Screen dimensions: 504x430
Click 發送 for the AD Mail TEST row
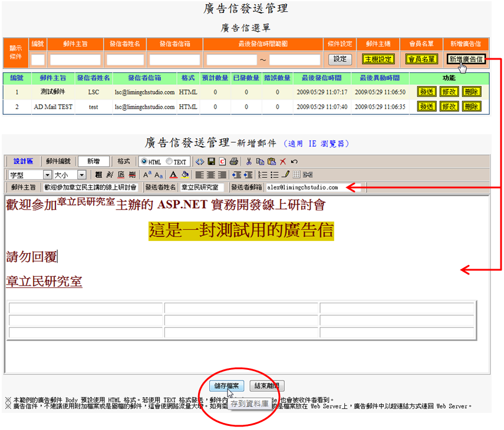(427, 107)
